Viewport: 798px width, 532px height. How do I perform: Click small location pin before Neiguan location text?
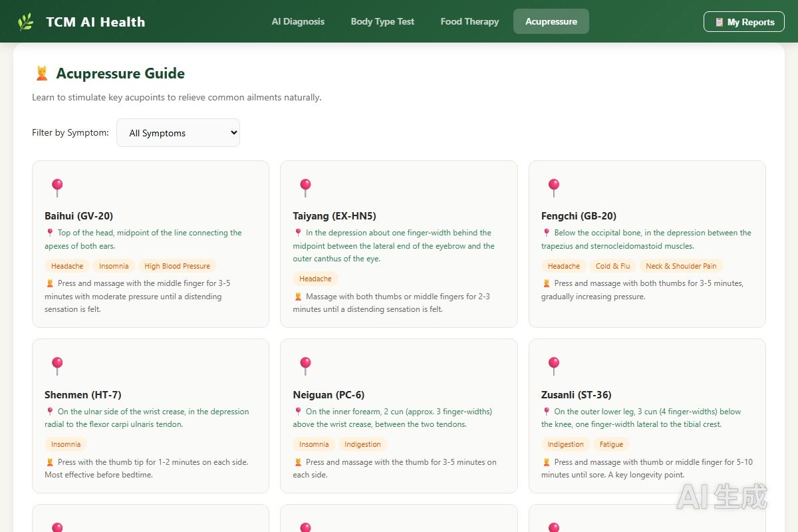tap(297, 412)
